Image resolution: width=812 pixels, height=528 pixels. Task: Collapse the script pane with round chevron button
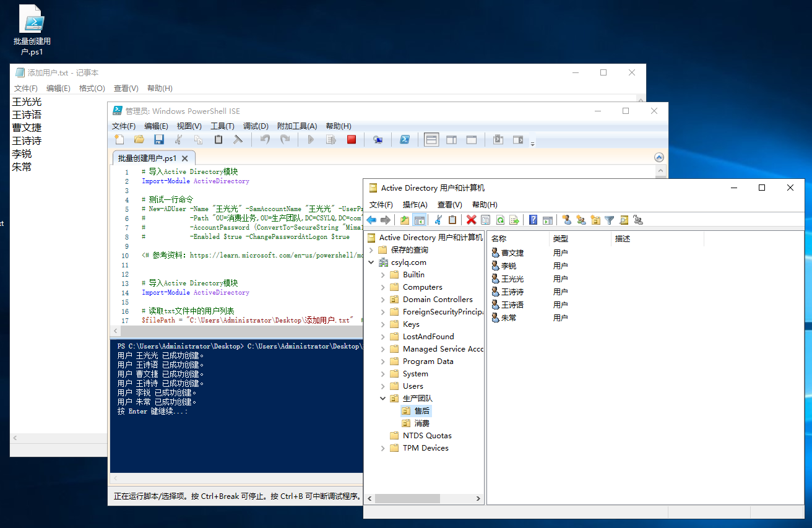point(659,157)
